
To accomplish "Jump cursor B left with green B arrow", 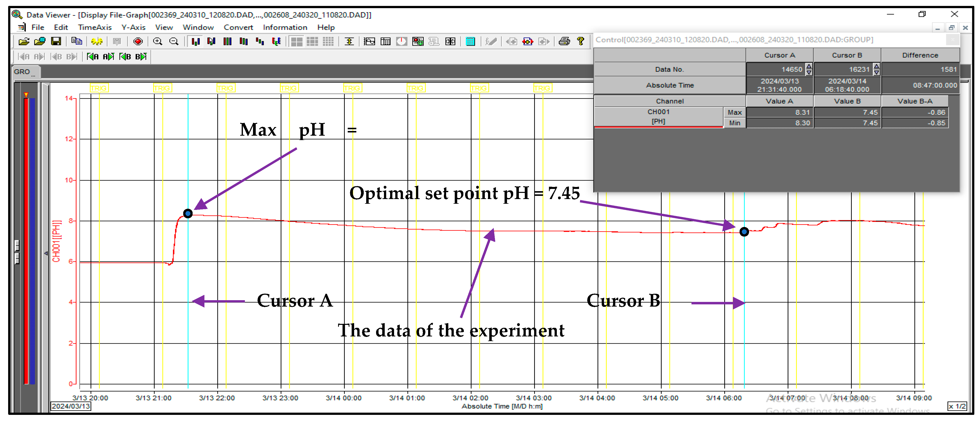I will point(125,57).
